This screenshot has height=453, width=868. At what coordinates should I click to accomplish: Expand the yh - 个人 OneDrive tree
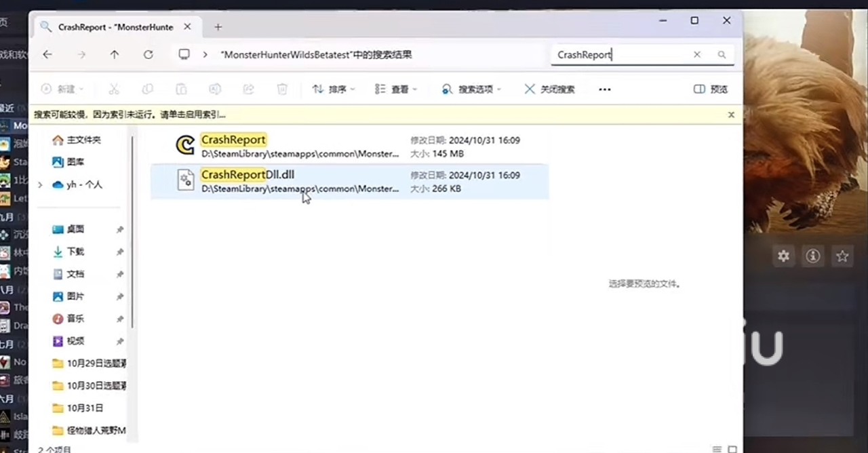pos(40,184)
